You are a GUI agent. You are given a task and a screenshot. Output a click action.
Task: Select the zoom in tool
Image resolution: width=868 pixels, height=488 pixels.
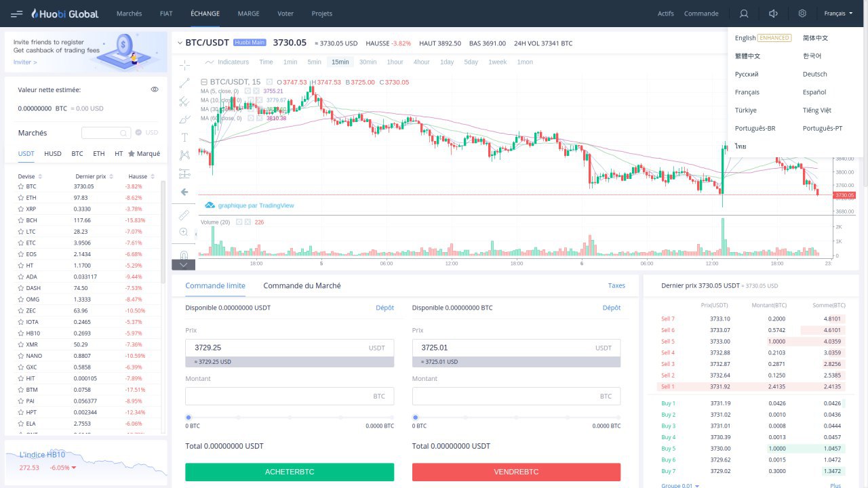(184, 232)
